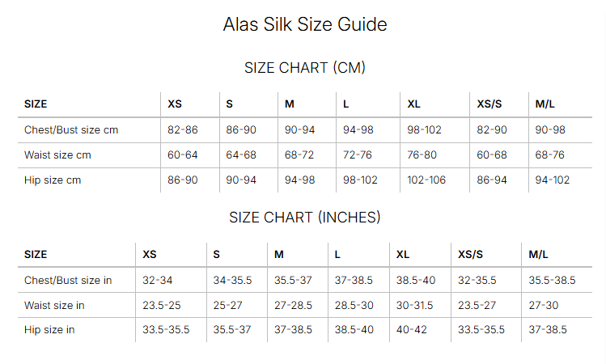
Task: Select the "SIZE CHART (INCHES)" heading
Action: point(304,218)
